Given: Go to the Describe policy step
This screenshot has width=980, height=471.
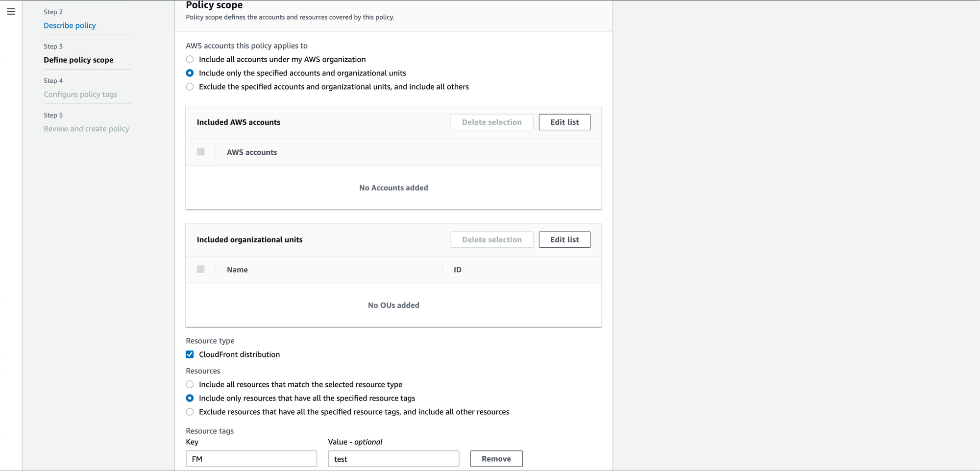Looking at the screenshot, I should [x=70, y=25].
